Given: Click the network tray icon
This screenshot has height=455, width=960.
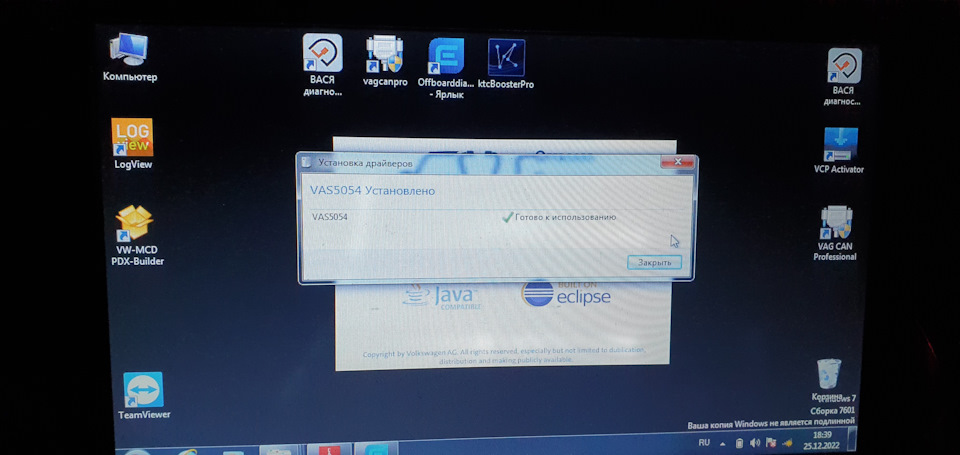Looking at the screenshot, I should (x=787, y=442).
